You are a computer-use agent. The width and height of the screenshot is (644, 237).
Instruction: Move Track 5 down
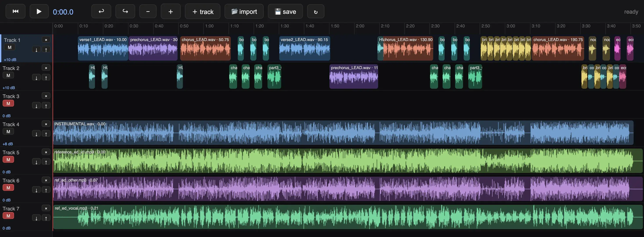point(36,162)
